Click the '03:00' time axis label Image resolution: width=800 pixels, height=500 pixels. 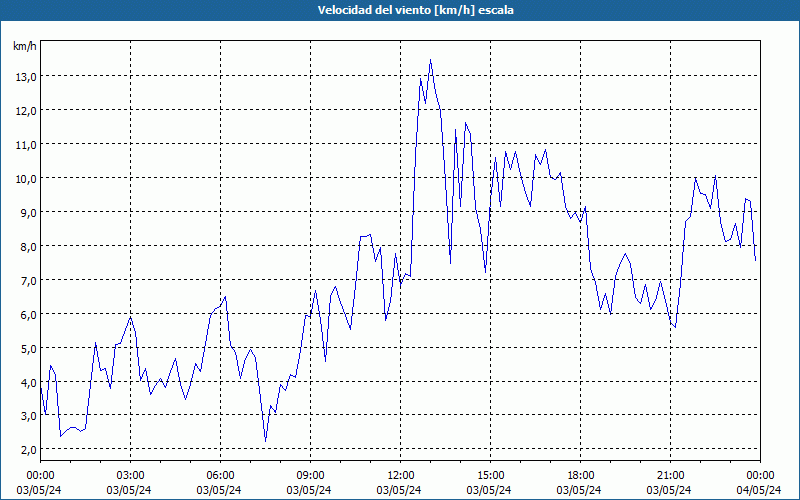[131, 476]
